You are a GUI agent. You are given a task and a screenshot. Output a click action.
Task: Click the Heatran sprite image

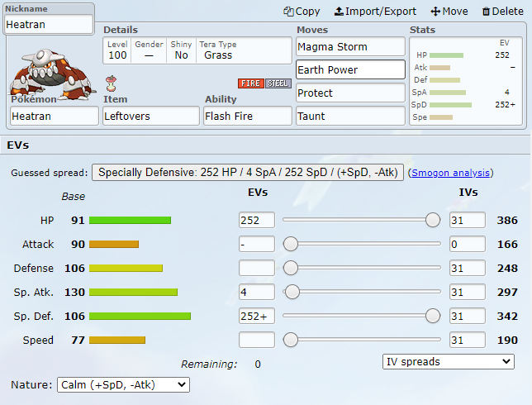coord(51,74)
